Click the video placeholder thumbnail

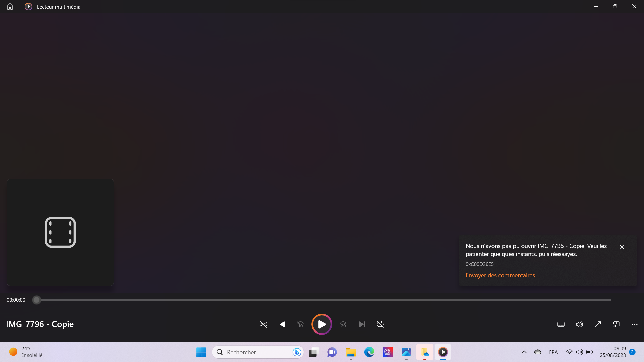pyautogui.click(x=60, y=232)
